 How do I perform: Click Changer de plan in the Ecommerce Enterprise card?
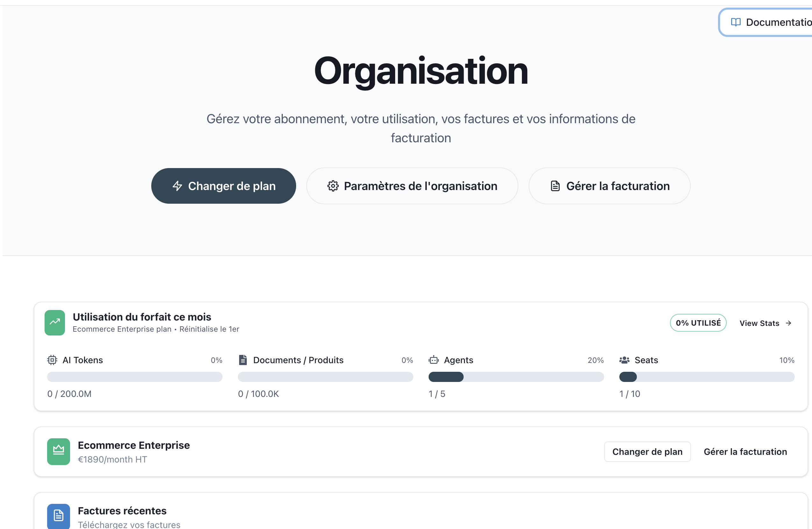[647, 452]
